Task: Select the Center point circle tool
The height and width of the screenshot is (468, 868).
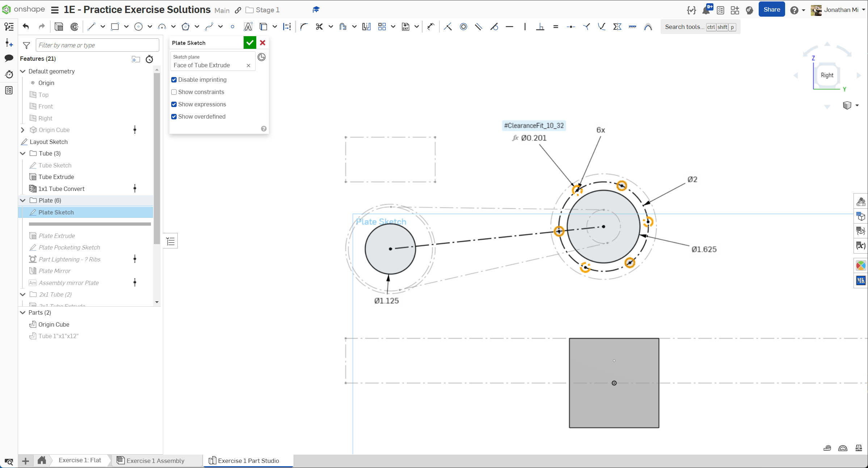Action: click(138, 26)
